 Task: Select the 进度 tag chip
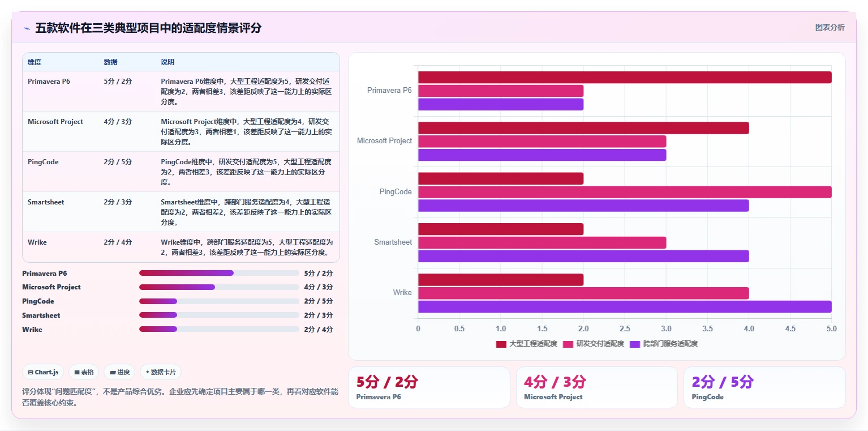click(120, 372)
